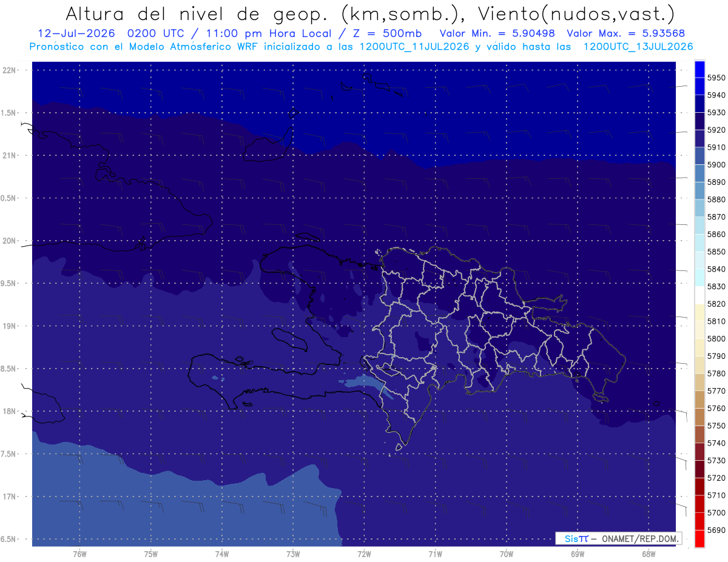Click the 5950 color bar label
Viewport: 728px width, 562px height.
point(716,78)
